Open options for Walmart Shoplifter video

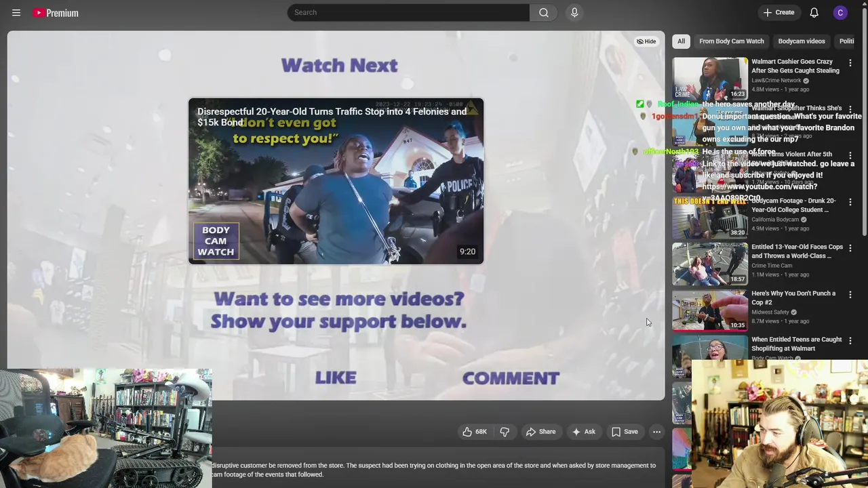click(x=850, y=109)
